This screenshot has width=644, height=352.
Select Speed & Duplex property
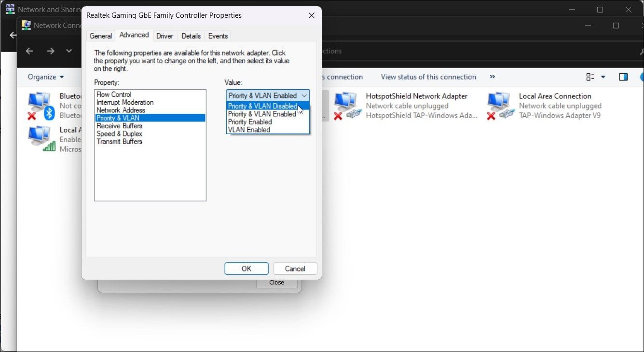coord(150,134)
